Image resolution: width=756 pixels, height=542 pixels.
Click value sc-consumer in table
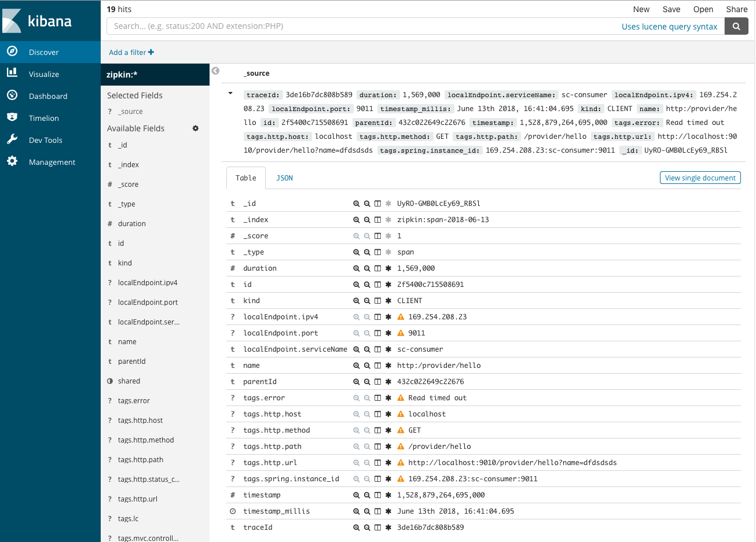pyautogui.click(x=420, y=349)
